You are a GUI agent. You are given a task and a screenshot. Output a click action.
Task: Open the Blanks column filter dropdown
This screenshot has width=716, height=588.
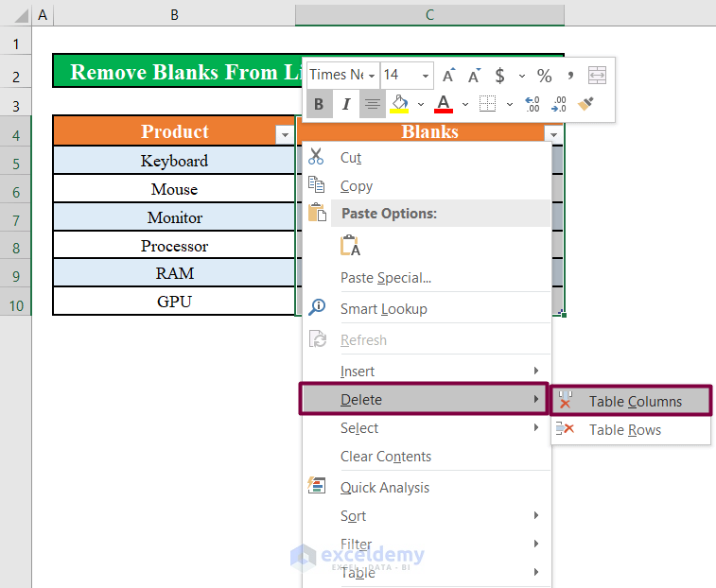point(553,134)
